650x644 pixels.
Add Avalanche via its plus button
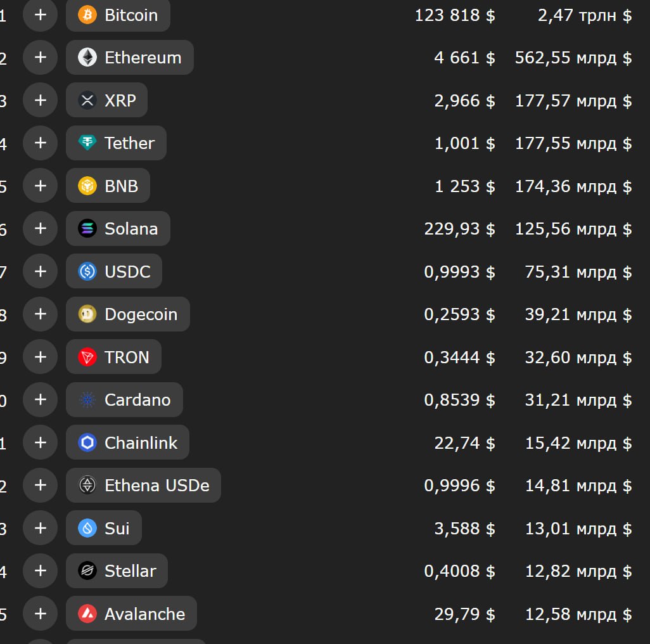pyautogui.click(x=41, y=614)
